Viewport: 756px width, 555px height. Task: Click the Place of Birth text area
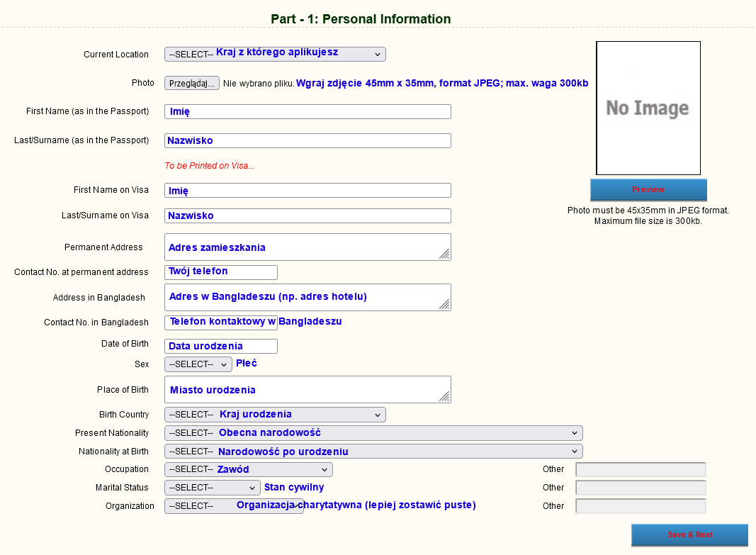click(308, 390)
